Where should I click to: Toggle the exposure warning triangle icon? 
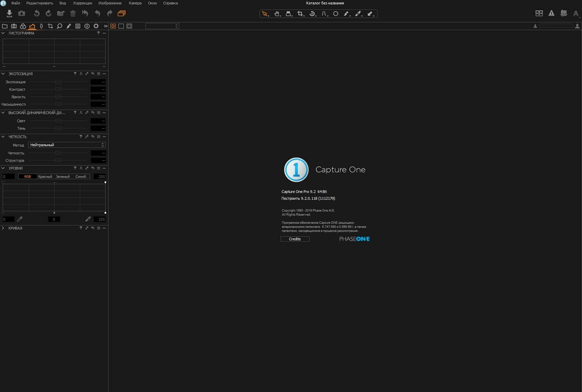coord(552,13)
